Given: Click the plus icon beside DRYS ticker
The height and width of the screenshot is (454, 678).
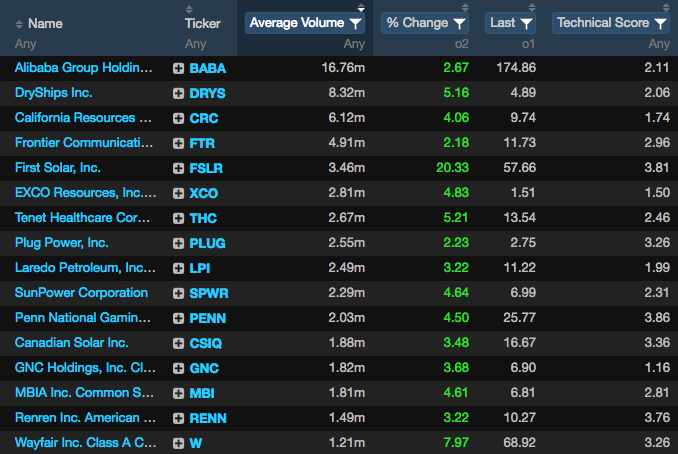Looking at the screenshot, I should [178, 93].
